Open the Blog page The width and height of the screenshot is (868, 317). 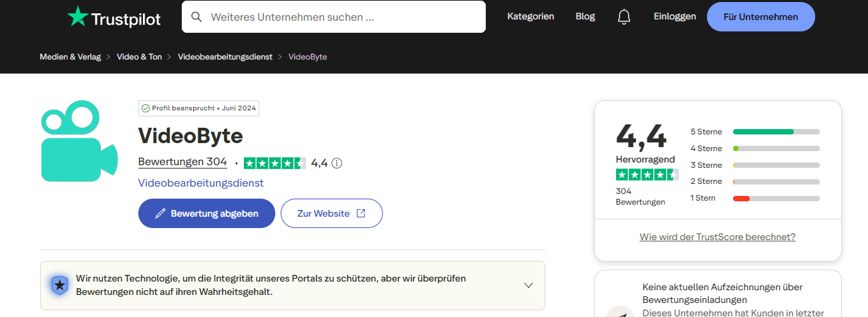[x=585, y=17]
